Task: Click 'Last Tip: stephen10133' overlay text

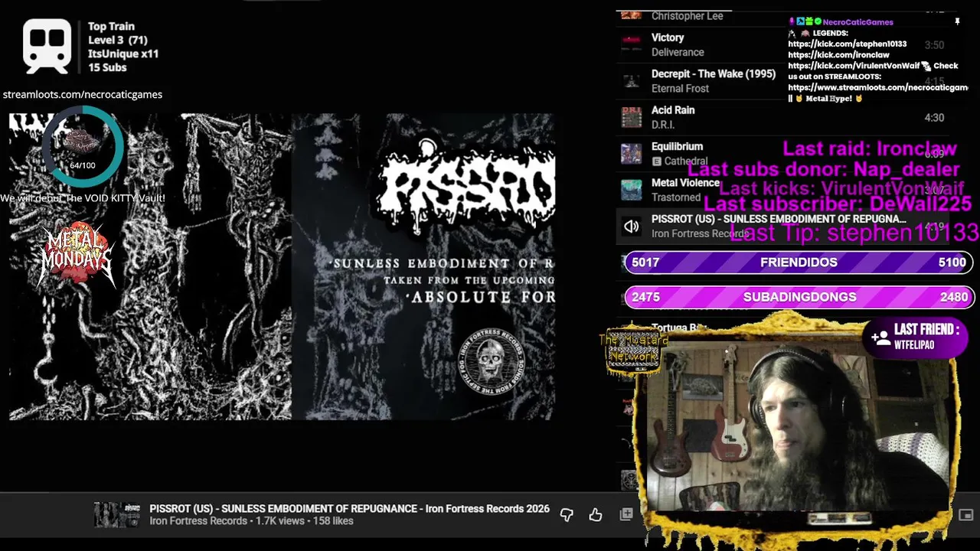Action: (x=854, y=232)
